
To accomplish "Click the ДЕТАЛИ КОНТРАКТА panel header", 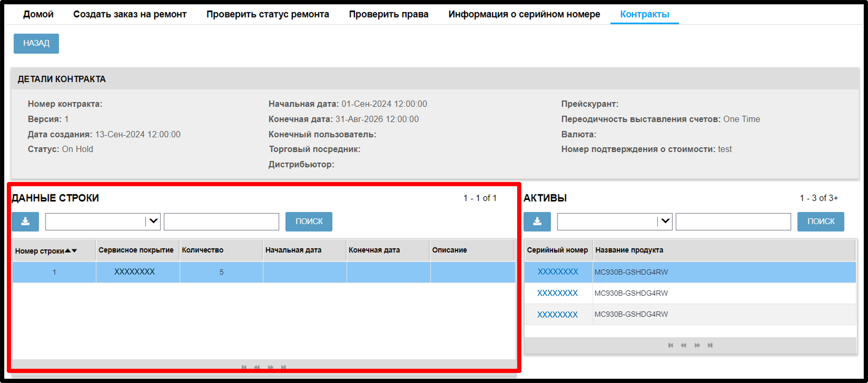I will (435, 79).
